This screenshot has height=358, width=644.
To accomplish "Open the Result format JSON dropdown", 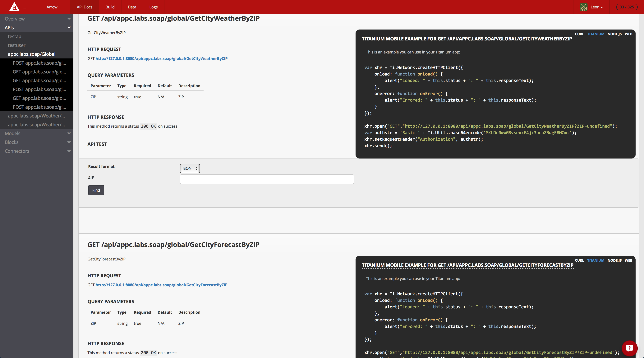I will [190, 168].
